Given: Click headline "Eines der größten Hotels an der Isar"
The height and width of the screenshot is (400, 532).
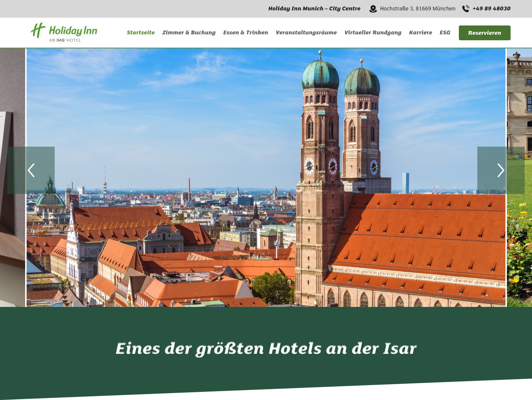Looking at the screenshot, I should (266, 349).
